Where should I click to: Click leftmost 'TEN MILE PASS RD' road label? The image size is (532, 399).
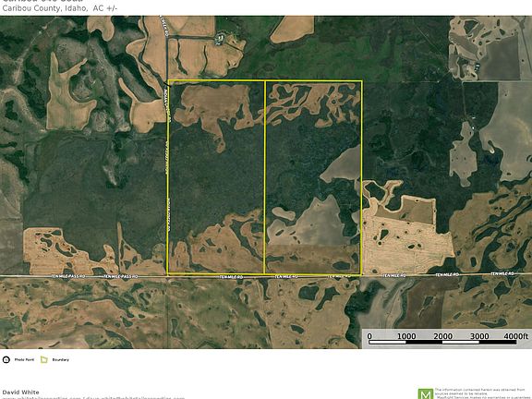click(x=67, y=276)
